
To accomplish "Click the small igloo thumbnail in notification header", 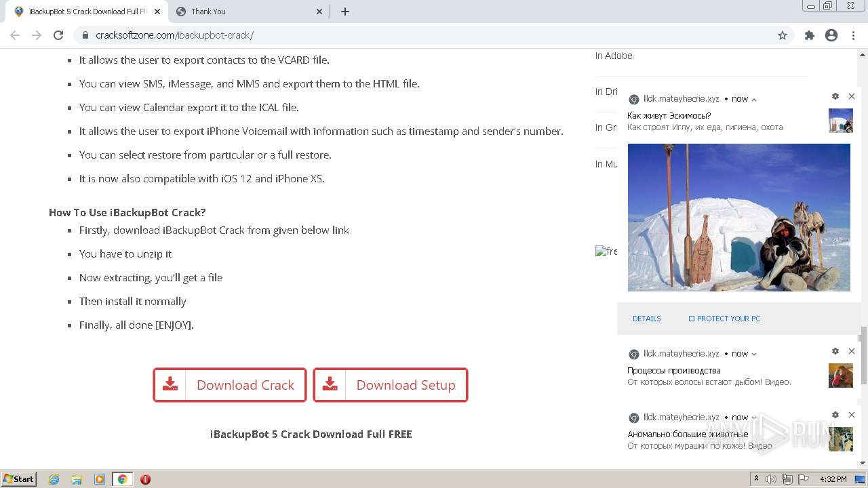I will [x=841, y=121].
